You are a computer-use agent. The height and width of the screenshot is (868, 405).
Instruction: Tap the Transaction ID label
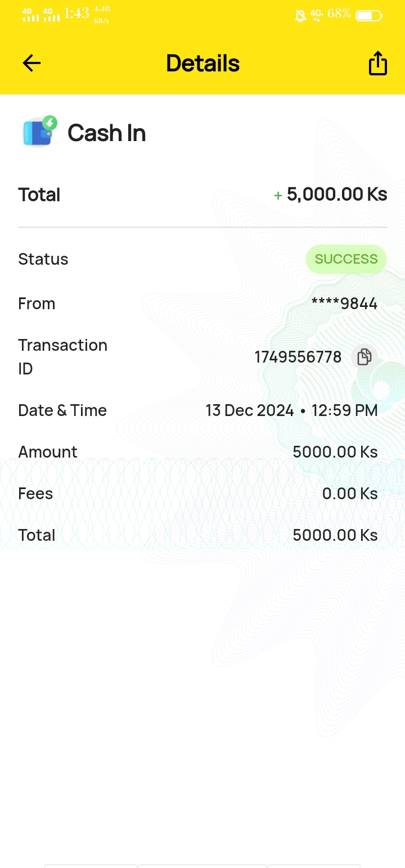pos(62,356)
